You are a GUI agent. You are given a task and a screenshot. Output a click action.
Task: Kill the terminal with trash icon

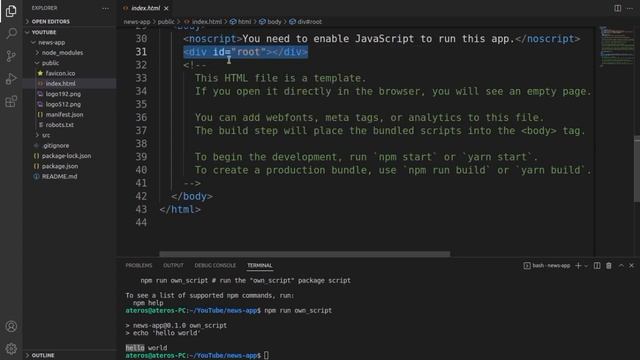tap(609, 266)
